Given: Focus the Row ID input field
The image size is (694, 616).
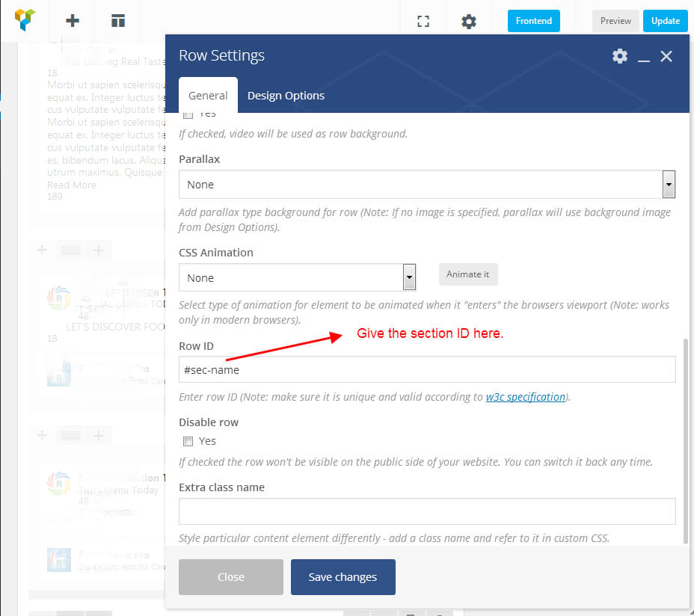Looking at the screenshot, I should pos(427,369).
